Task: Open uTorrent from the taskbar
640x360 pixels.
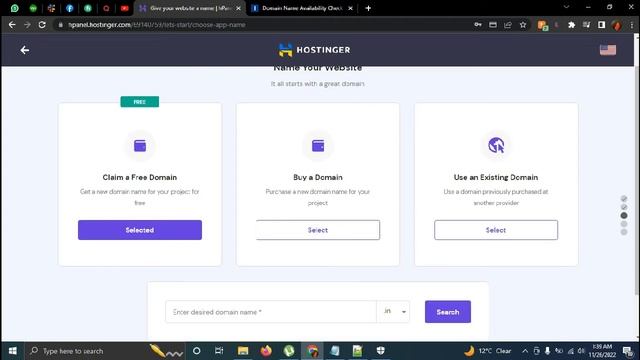Action: tap(289, 351)
